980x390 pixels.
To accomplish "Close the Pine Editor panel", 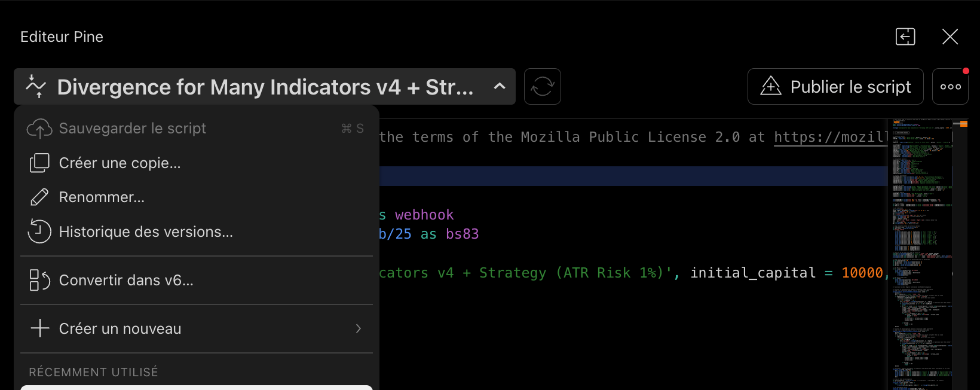I will tap(950, 36).
